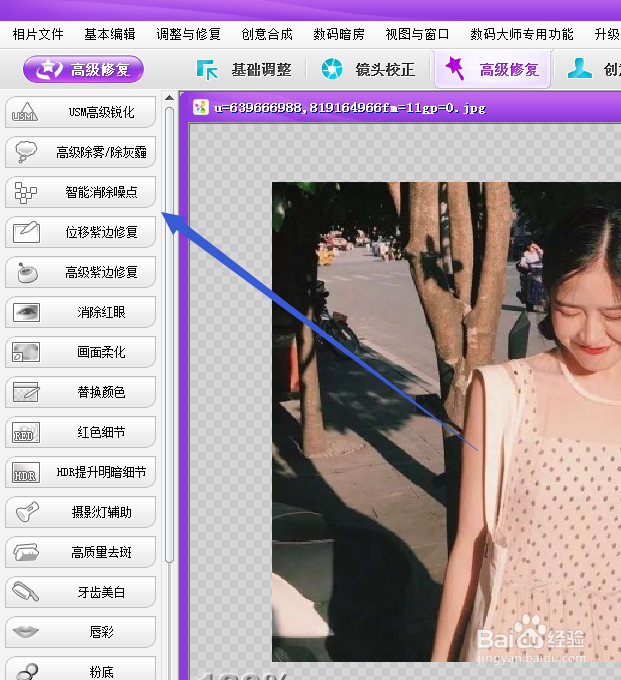Click the image file icon in title bar
This screenshot has width=621, height=680.
coord(201,107)
